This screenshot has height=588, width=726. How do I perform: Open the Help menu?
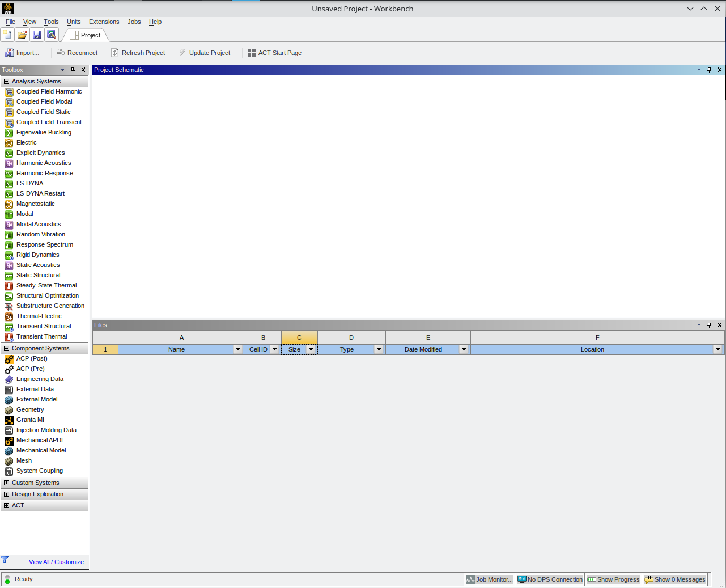pos(155,22)
